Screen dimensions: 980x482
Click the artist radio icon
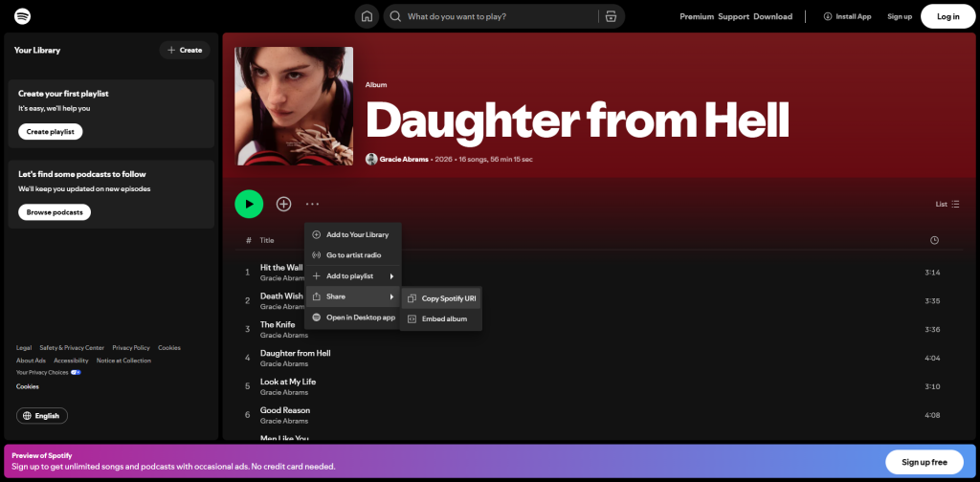tap(316, 255)
